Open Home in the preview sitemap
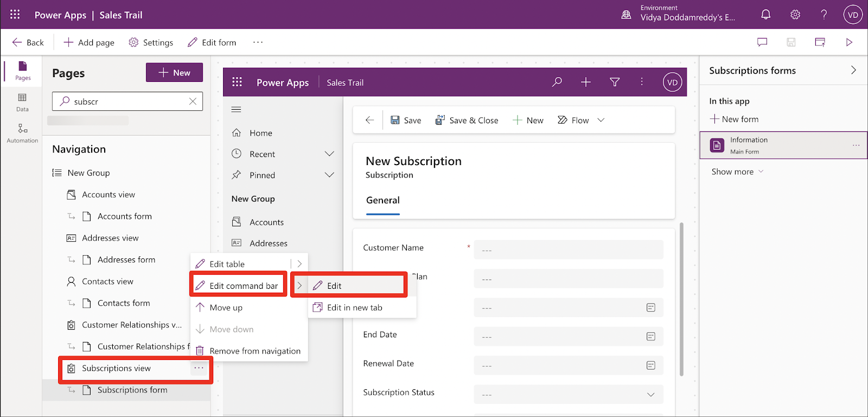Screen dimensions: 868x417 tap(261, 133)
